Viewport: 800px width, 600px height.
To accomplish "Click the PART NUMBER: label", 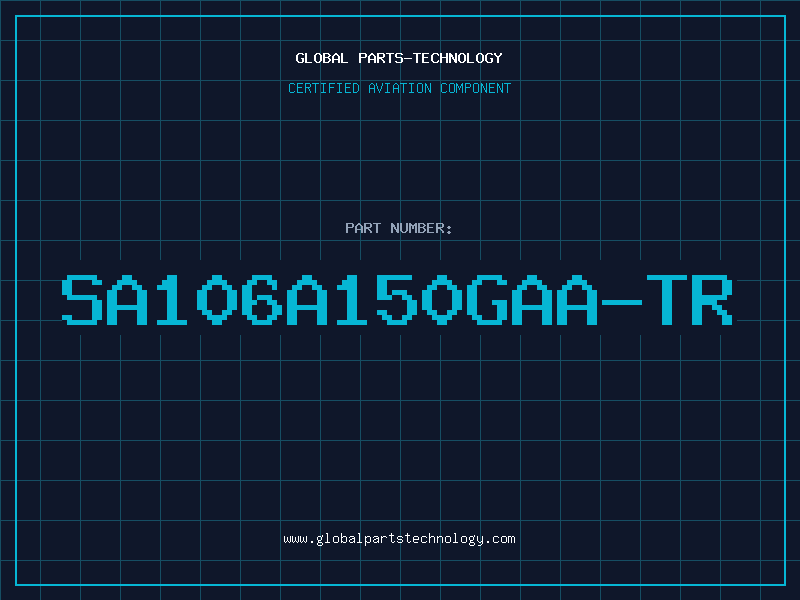I will [x=398, y=228].
